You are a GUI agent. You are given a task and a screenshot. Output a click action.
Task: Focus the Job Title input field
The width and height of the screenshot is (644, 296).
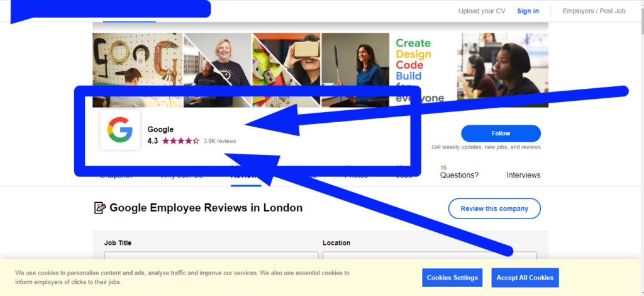[x=211, y=256]
